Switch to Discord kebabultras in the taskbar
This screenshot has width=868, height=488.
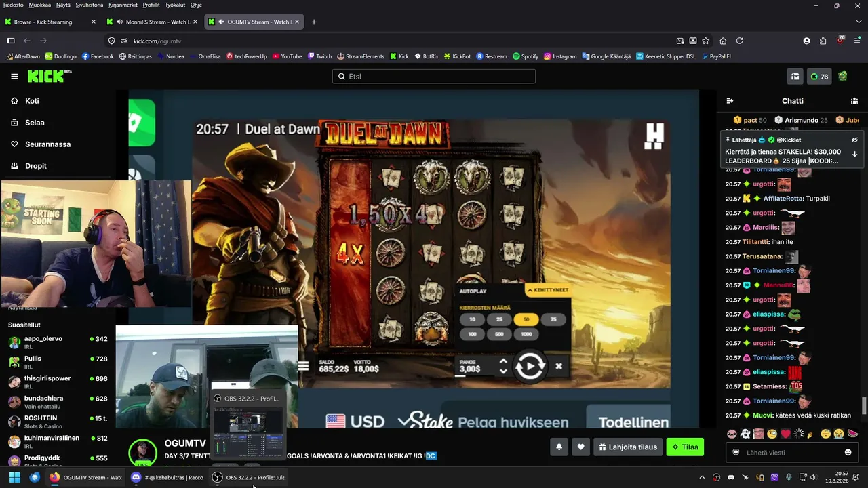tap(167, 477)
